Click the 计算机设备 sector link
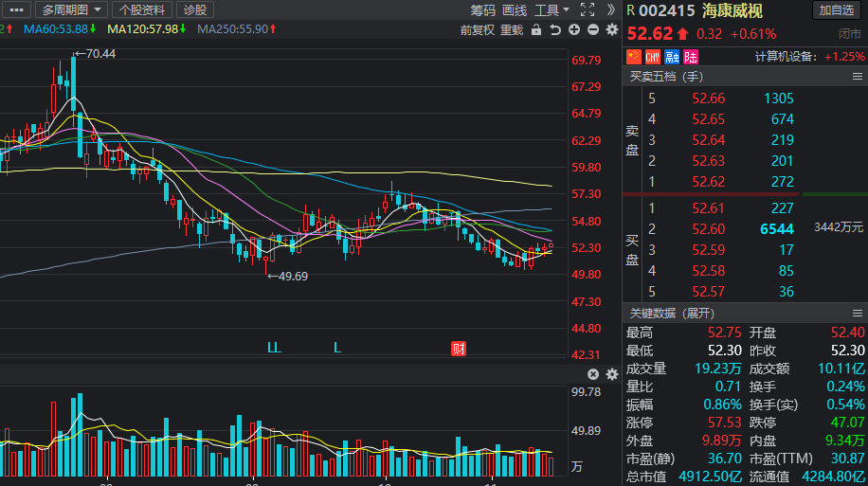Image resolution: width=868 pixels, height=486 pixels. pos(785,57)
